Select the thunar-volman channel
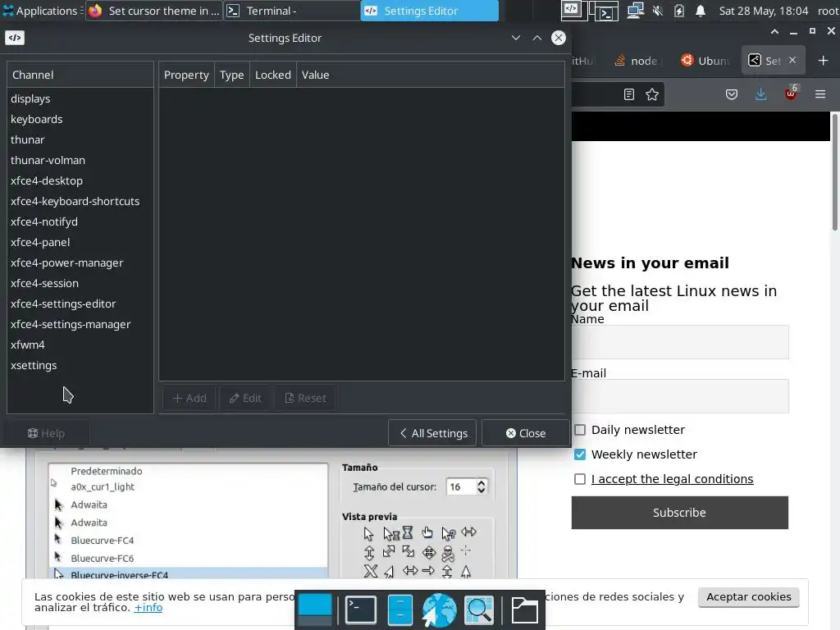The height and width of the screenshot is (630, 840). (80, 160)
